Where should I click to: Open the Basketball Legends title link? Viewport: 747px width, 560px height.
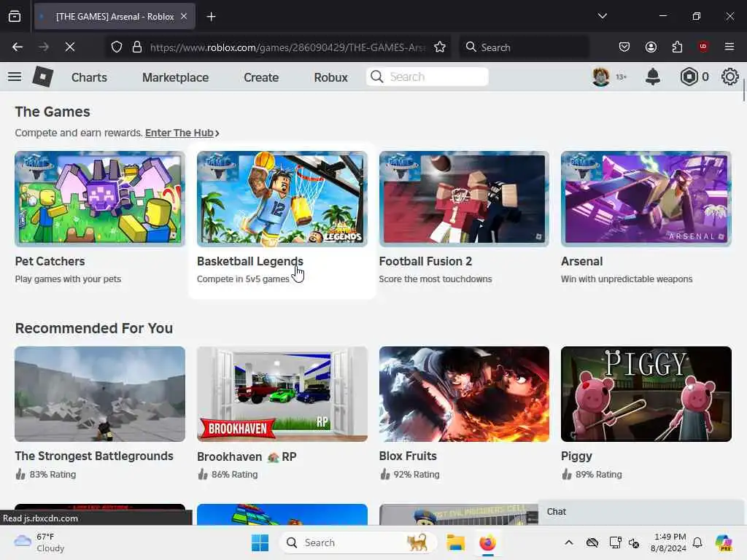(249, 262)
